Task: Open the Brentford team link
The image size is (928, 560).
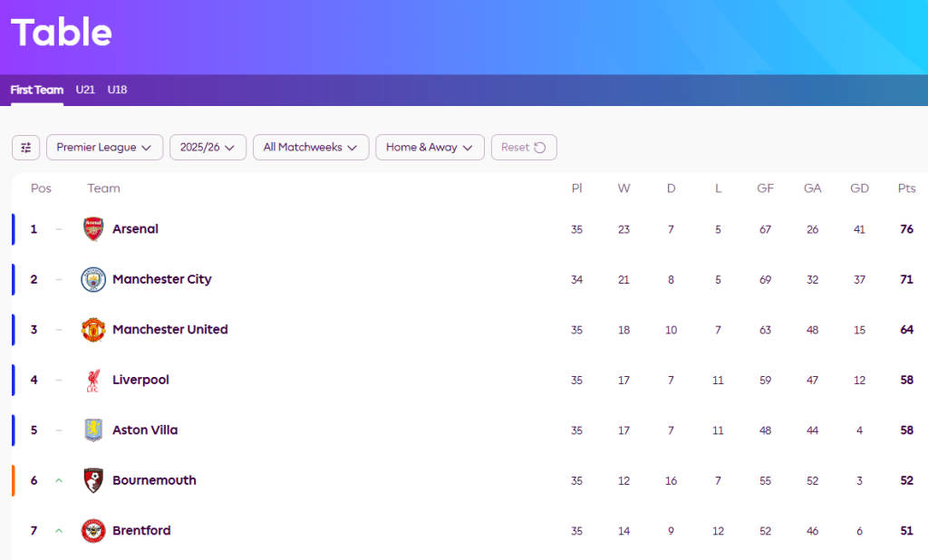Action: (x=141, y=531)
